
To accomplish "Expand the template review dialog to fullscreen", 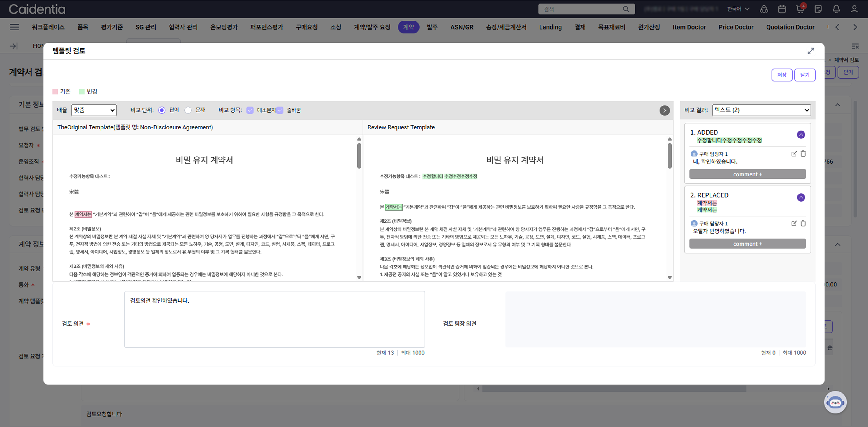I will pos(811,51).
